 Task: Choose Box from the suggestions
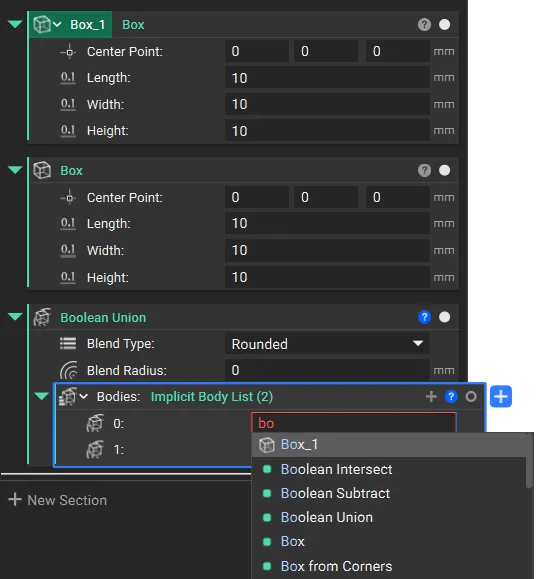pos(389,541)
